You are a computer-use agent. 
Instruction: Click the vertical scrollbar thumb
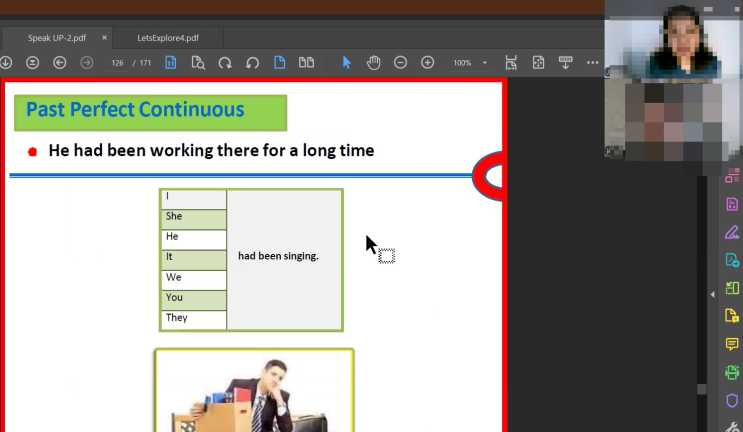[702, 389]
